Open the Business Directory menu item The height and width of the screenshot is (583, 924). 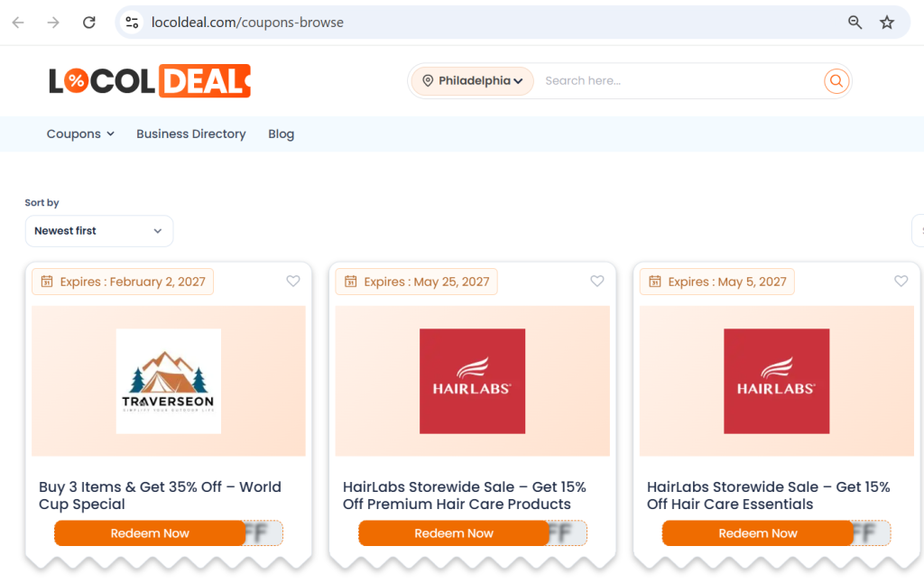tap(191, 134)
